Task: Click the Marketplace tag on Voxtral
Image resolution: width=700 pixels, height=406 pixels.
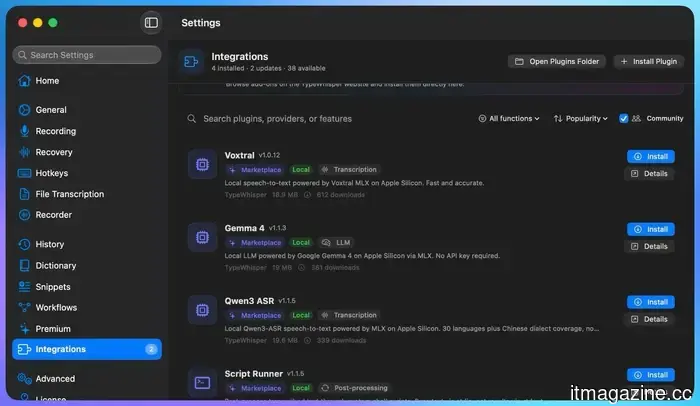Action: 255,170
